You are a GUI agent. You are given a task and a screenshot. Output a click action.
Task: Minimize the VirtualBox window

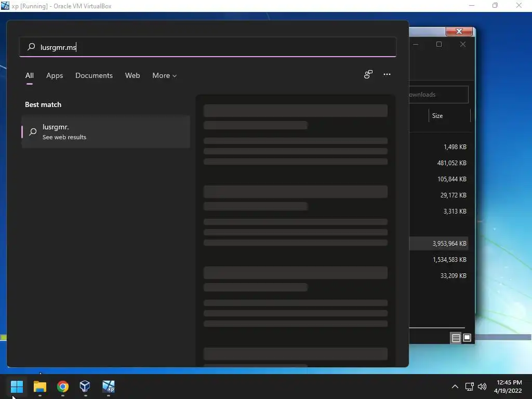(472, 5)
